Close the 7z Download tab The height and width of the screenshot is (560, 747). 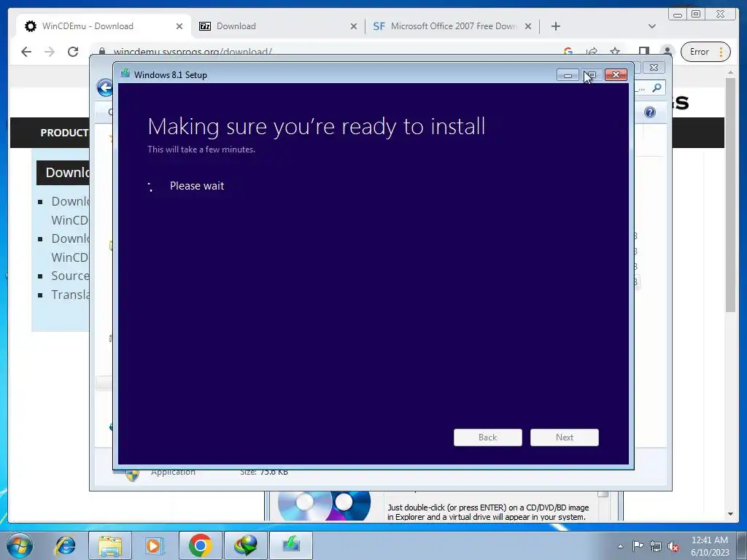[x=354, y=26]
